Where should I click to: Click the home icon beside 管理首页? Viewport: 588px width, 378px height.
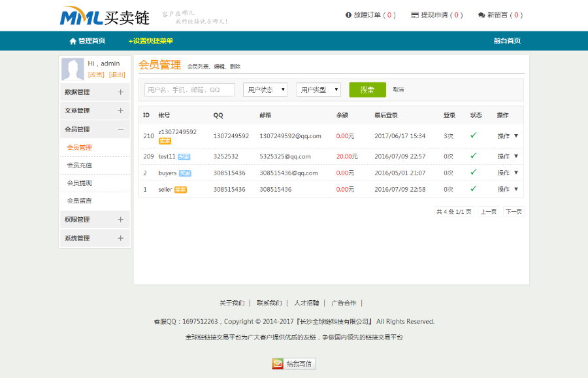point(72,40)
